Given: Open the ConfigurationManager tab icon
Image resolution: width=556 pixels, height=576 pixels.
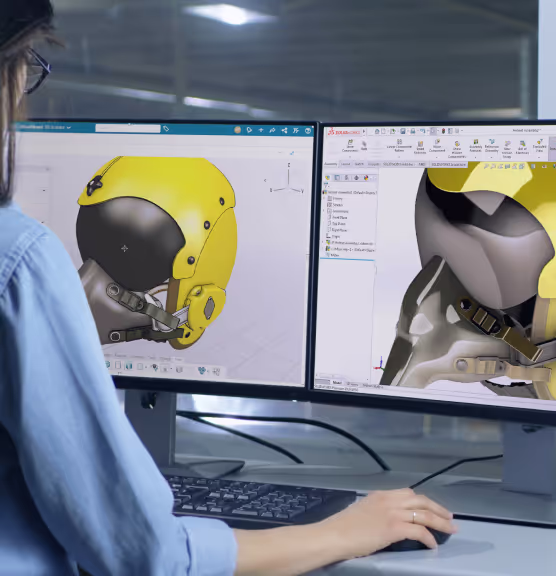Looking at the screenshot, I should coord(346,178).
